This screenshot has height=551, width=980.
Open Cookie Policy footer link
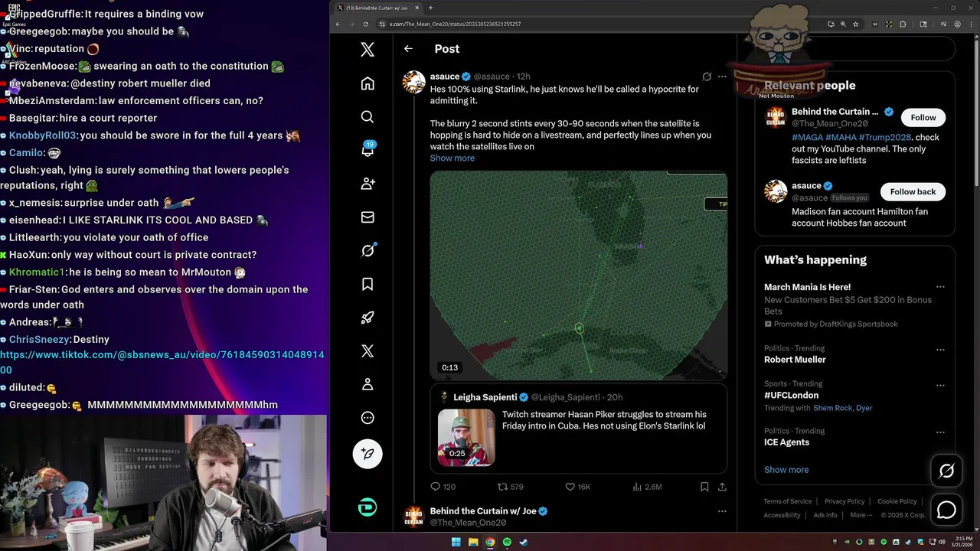click(x=897, y=501)
